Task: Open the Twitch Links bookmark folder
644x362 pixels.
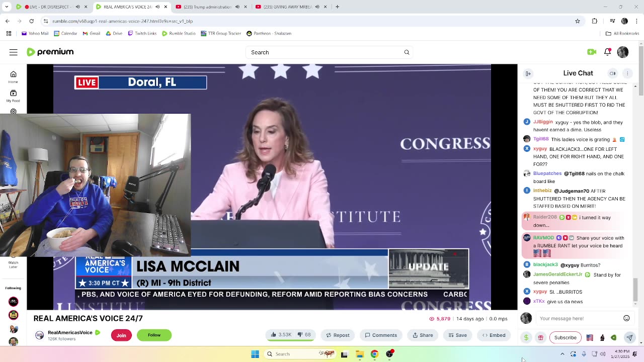Action: [142, 34]
